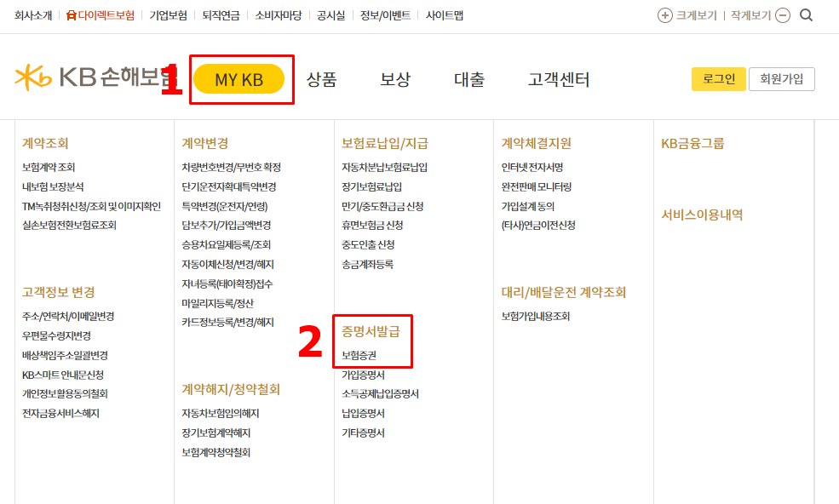Open 휴면보험금 신청
The height and width of the screenshot is (504, 839).
click(372, 226)
